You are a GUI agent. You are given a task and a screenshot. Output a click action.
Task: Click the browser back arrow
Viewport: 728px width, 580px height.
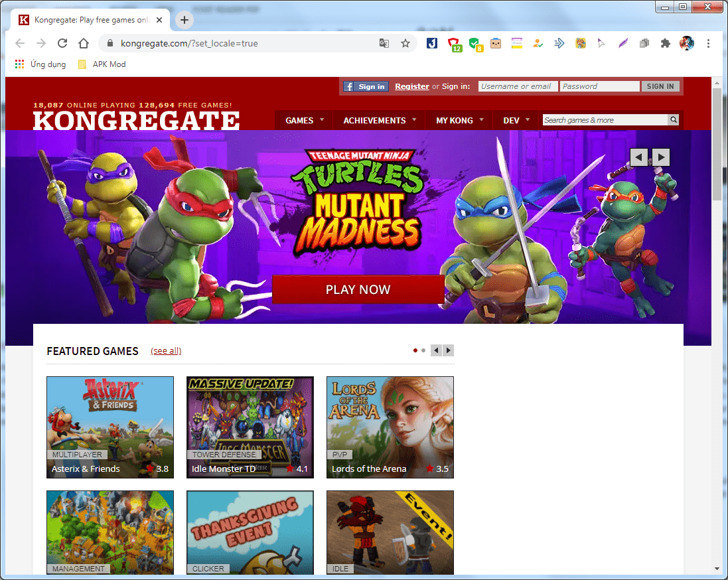pos(19,43)
